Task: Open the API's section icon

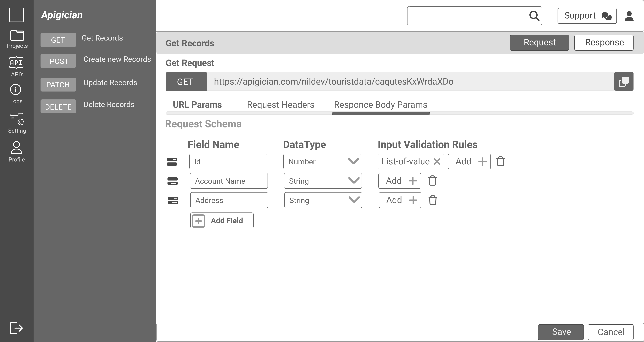Action: click(16, 63)
